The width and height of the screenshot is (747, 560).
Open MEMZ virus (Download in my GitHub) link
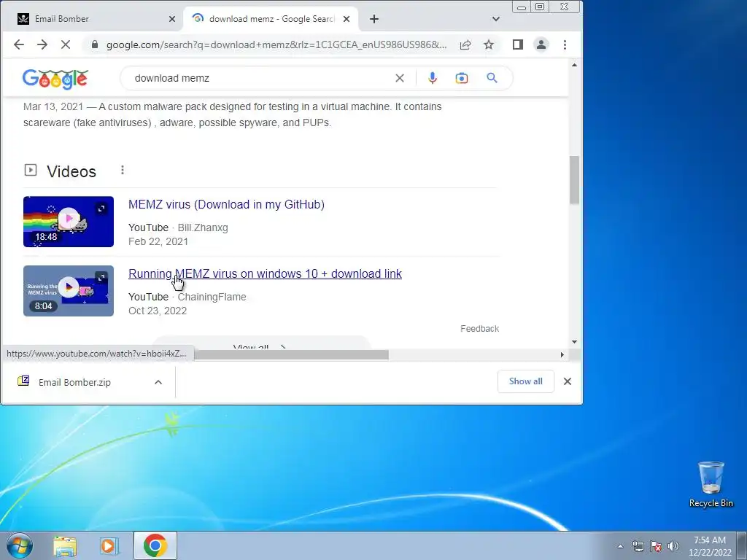pos(226,204)
